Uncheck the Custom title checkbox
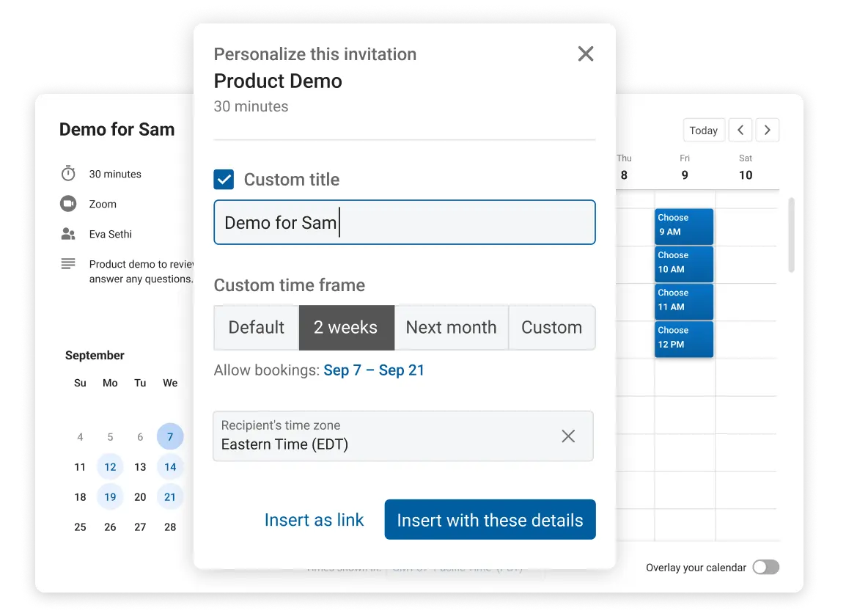868x616 pixels. click(224, 180)
